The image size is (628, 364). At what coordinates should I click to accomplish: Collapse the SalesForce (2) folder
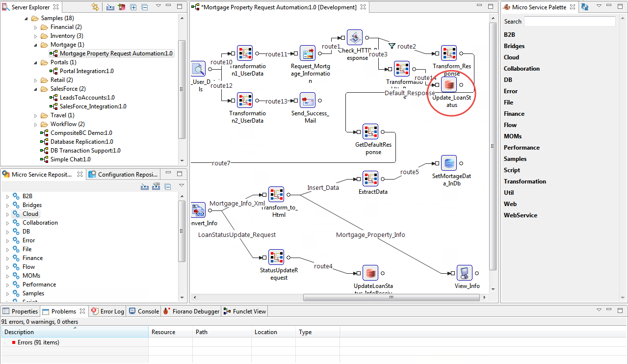[36, 89]
